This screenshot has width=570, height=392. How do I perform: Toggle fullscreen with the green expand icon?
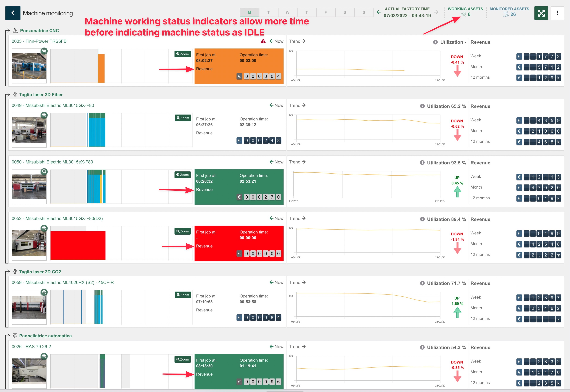pos(541,13)
